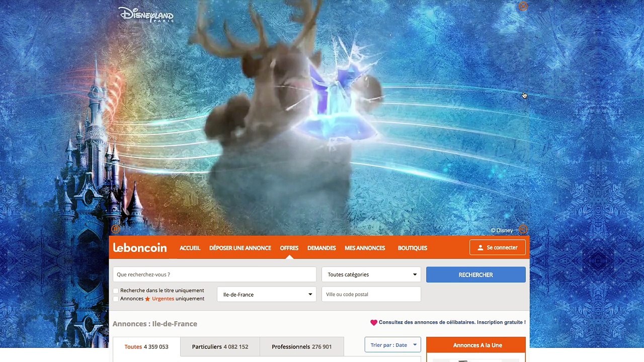Screen dimensions: 644x362
Task: Click the Disneyland Paris logo
Action: pos(146,15)
